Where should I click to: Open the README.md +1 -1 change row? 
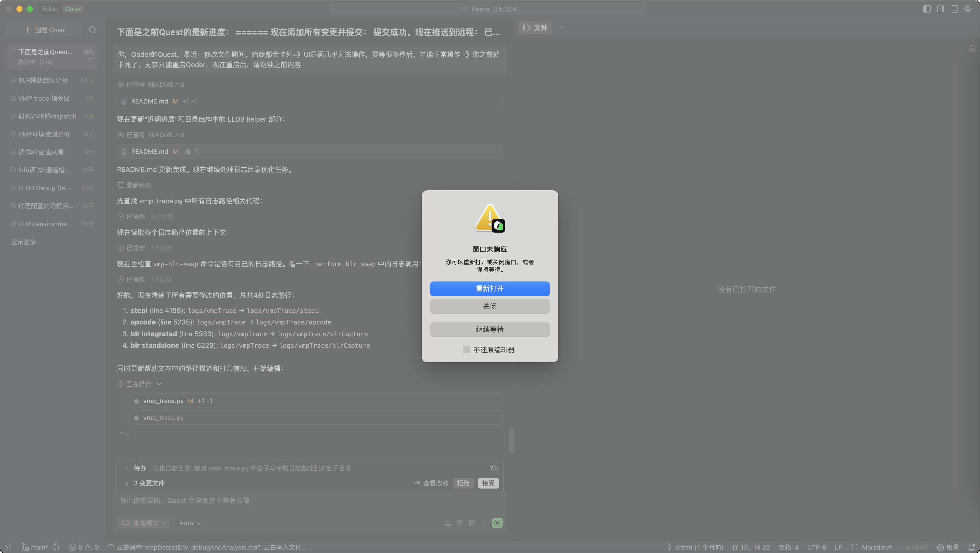coord(310,101)
